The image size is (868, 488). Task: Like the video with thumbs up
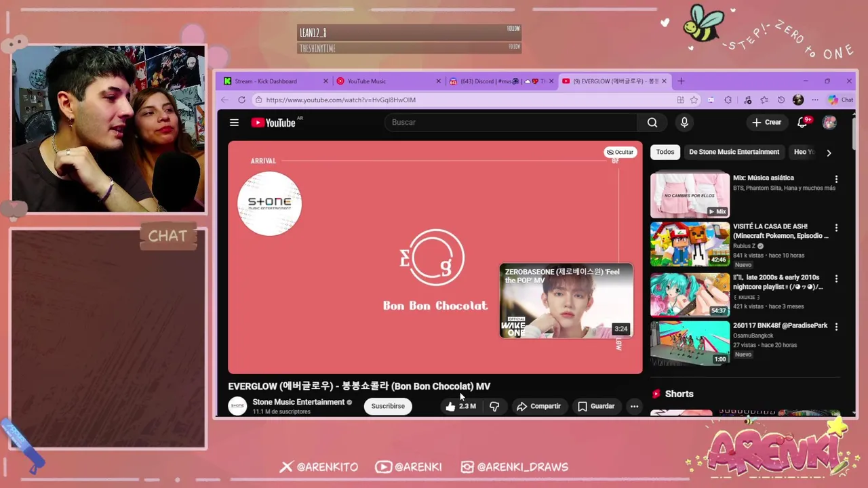pos(460,406)
